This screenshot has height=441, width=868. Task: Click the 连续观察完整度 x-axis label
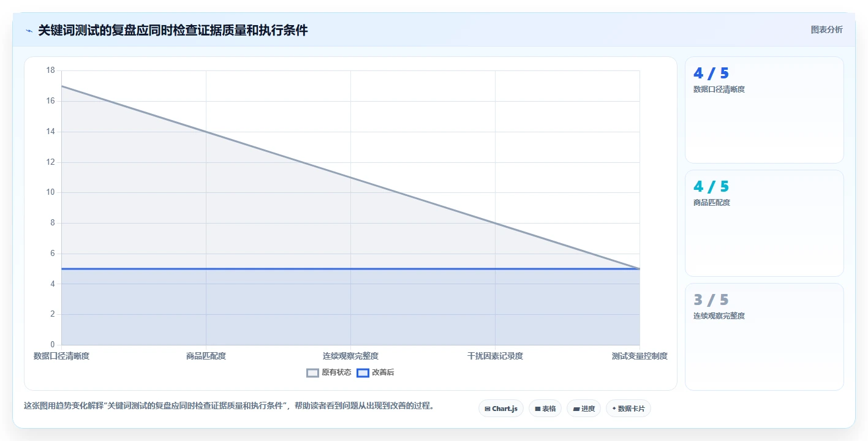pos(350,356)
